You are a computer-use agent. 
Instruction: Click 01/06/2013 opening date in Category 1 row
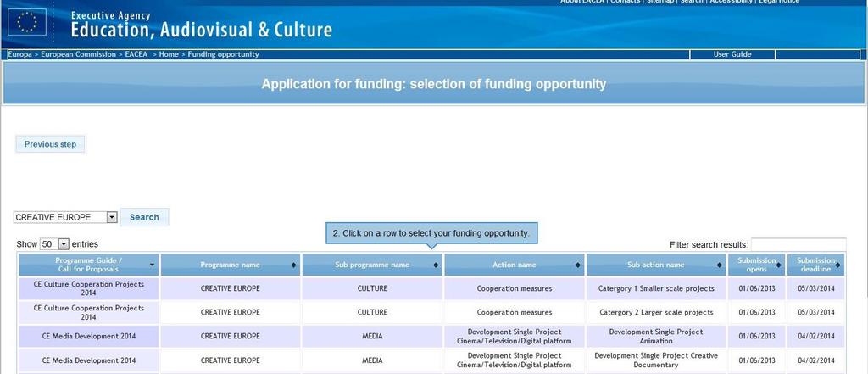coord(757,288)
